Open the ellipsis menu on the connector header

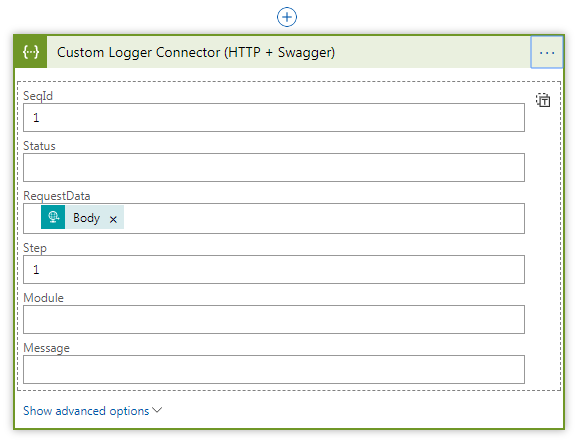[547, 52]
